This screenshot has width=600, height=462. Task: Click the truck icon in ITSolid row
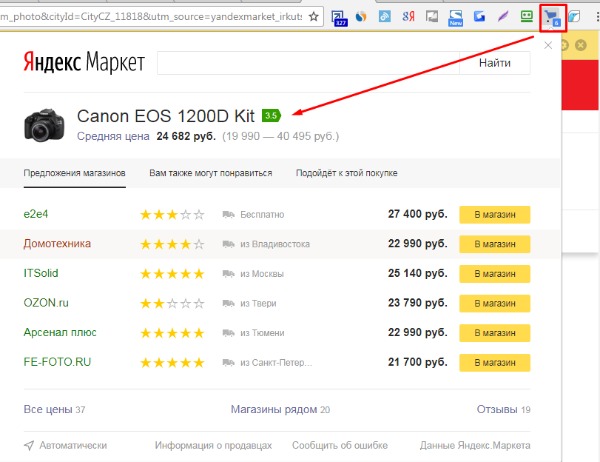point(228,274)
